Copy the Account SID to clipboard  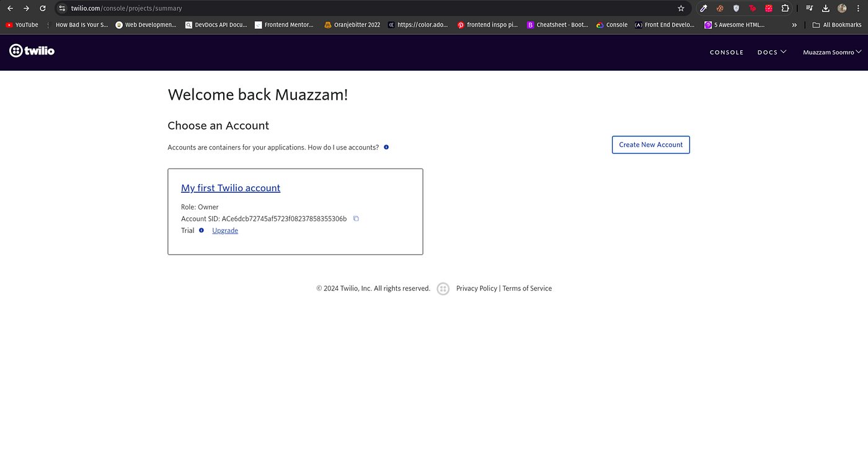click(x=356, y=219)
